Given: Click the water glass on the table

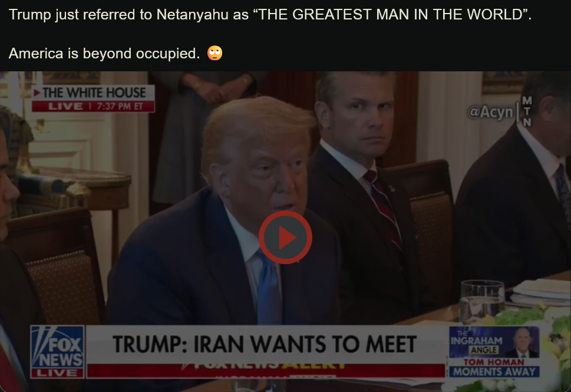Looking at the screenshot, I should [482, 301].
